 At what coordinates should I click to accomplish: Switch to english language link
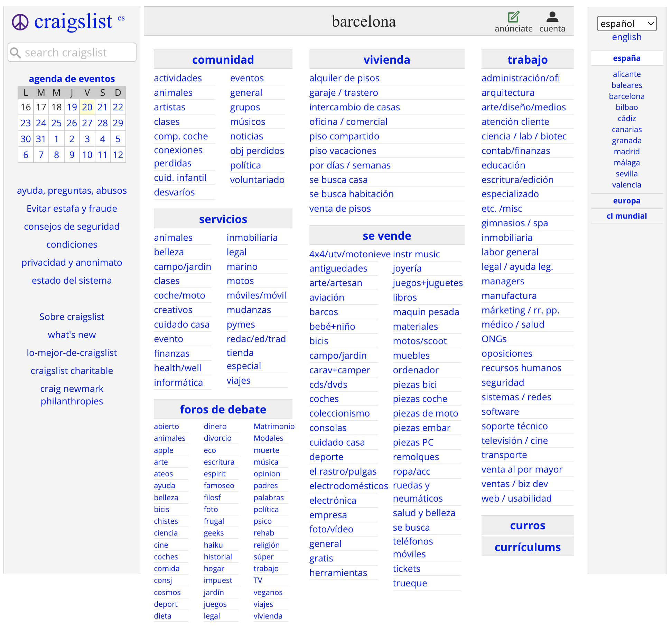click(627, 37)
